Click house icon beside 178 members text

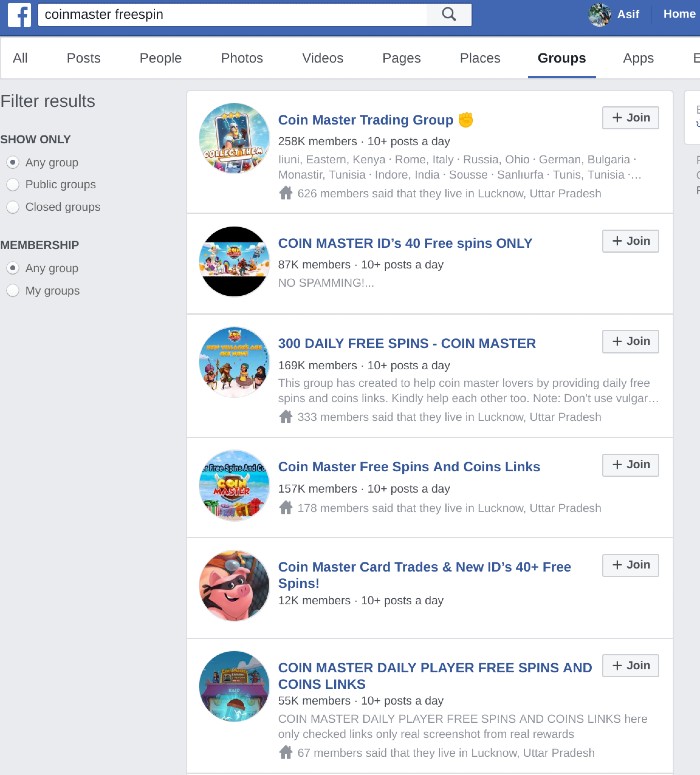(286, 508)
